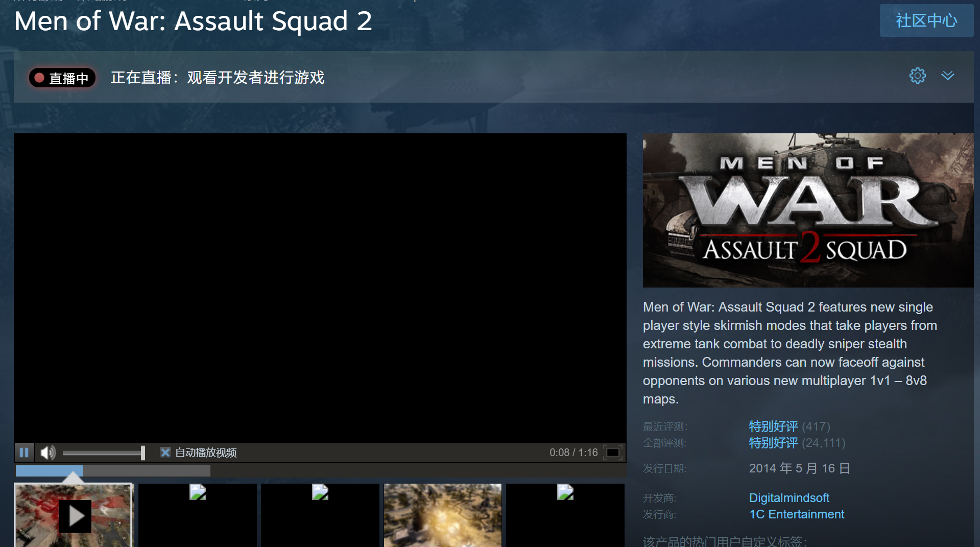Click the game description paragraph
Viewport: 980px width, 547px height.
click(790, 352)
